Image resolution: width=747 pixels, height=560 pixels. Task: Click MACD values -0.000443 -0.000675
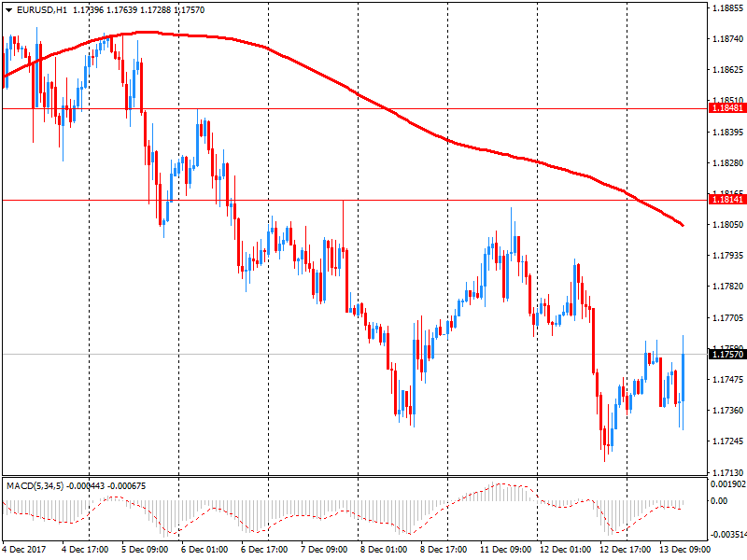click(x=106, y=486)
